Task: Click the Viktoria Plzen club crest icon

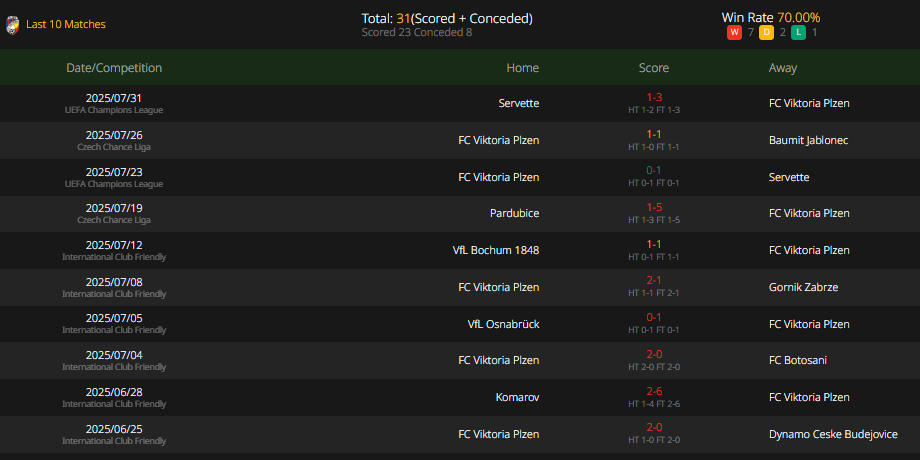Action: [x=12, y=25]
